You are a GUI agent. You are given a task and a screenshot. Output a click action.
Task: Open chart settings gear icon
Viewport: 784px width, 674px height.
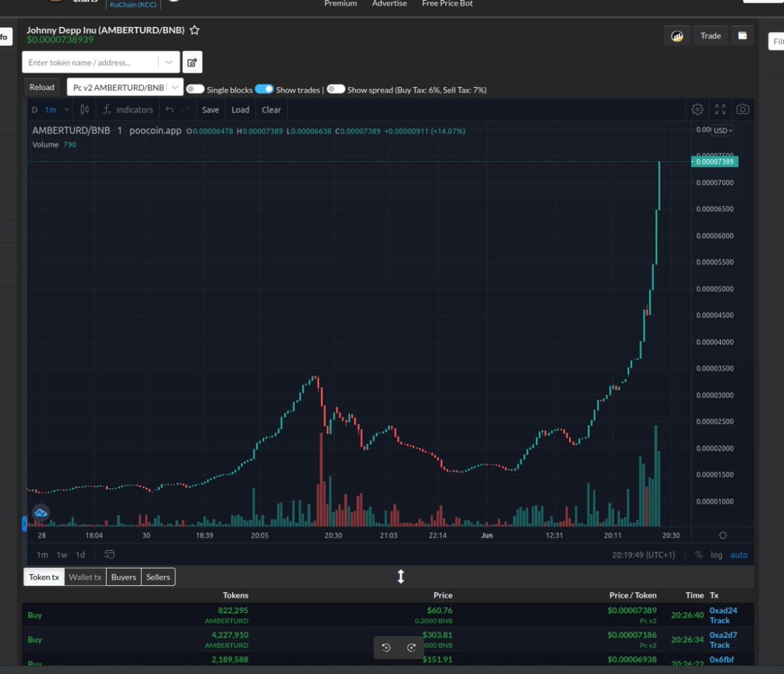[698, 109]
